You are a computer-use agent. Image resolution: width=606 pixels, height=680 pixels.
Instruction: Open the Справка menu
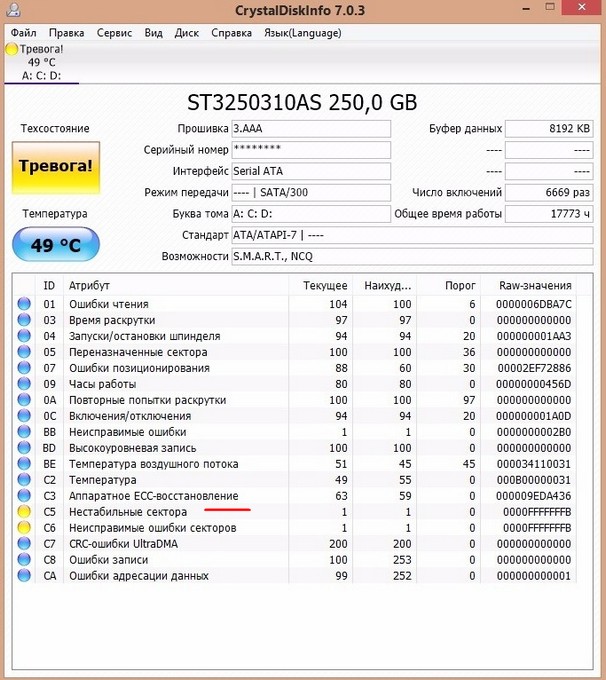coord(231,33)
